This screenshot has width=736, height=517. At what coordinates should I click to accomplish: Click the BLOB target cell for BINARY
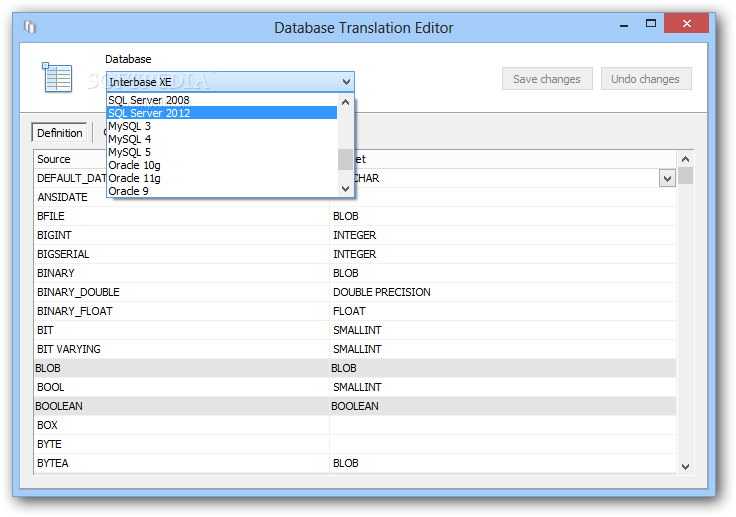(x=503, y=273)
